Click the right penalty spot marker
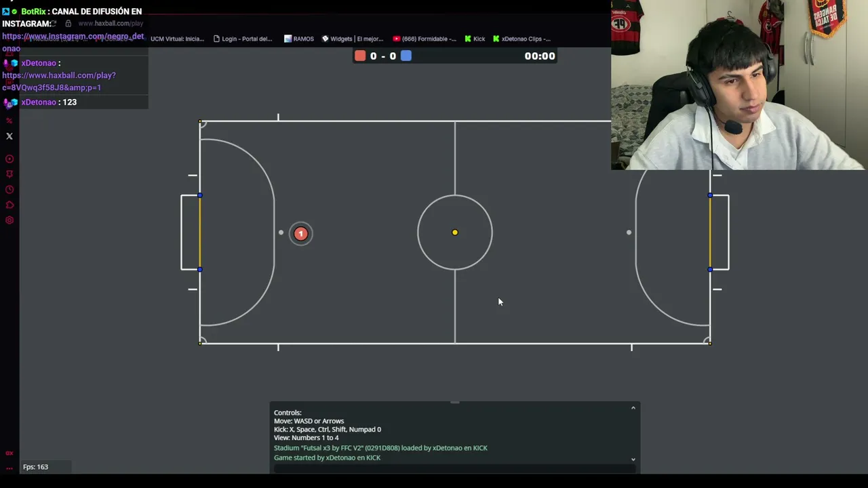868x488 pixels. pos(629,233)
